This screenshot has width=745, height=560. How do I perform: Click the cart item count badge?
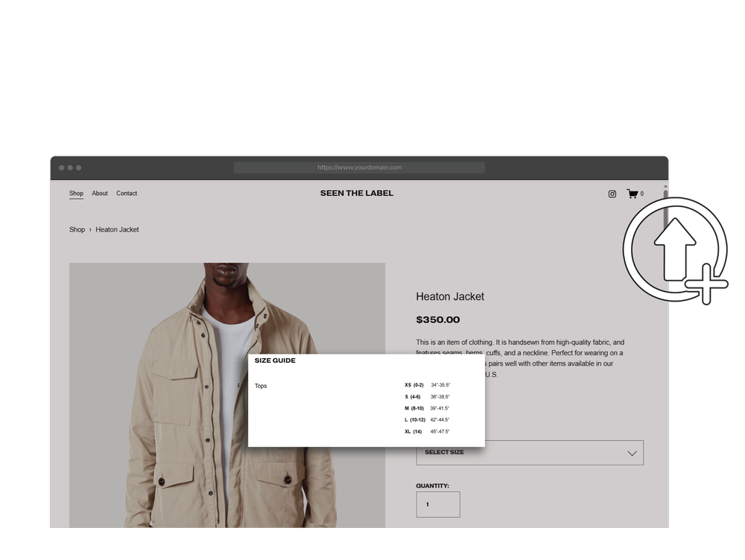click(x=641, y=194)
